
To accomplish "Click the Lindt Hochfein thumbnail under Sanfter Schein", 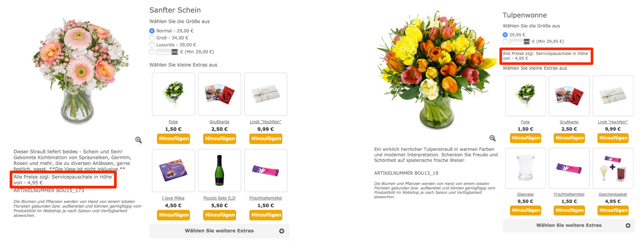I will pos(266,94).
